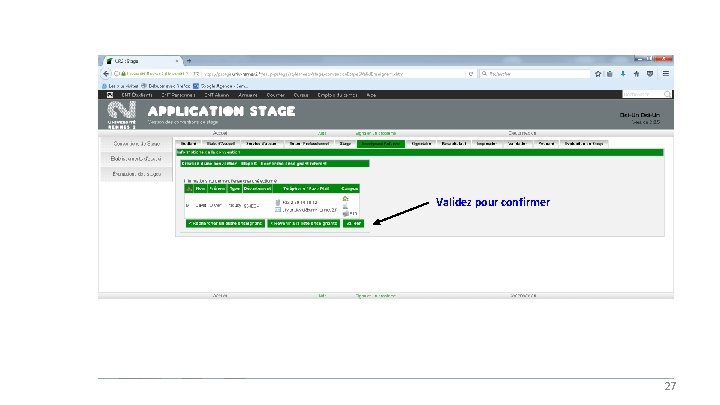Switch to the Tuteur Professionnel tab

[x=309, y=144]
